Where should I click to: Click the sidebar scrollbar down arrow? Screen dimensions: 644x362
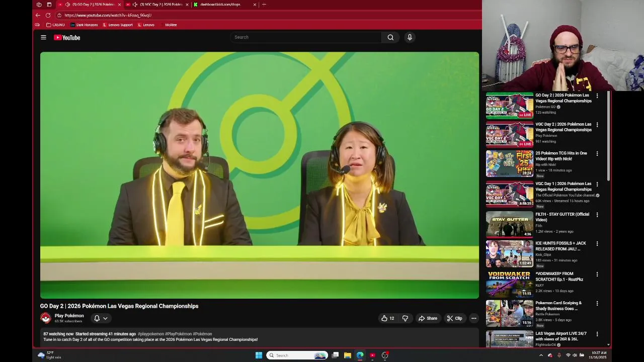[x=608, y=345]
